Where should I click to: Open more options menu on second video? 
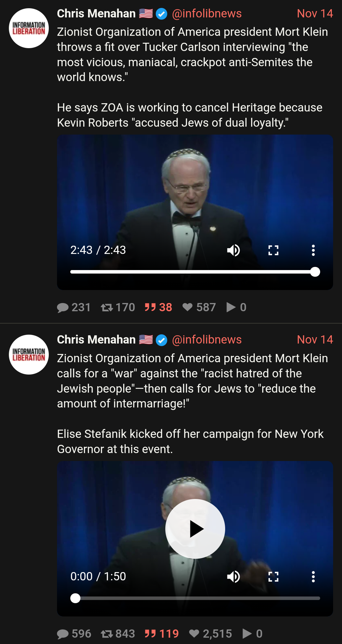[313, 577]
